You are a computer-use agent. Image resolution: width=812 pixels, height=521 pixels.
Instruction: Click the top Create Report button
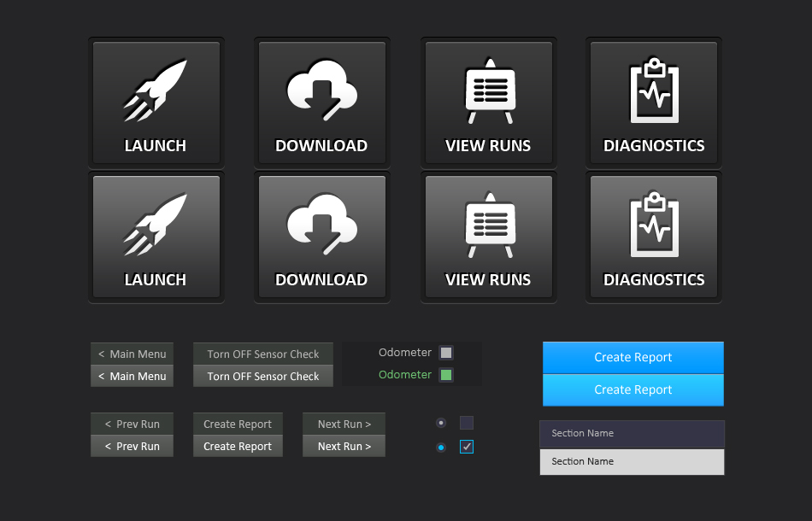[633, 357]
